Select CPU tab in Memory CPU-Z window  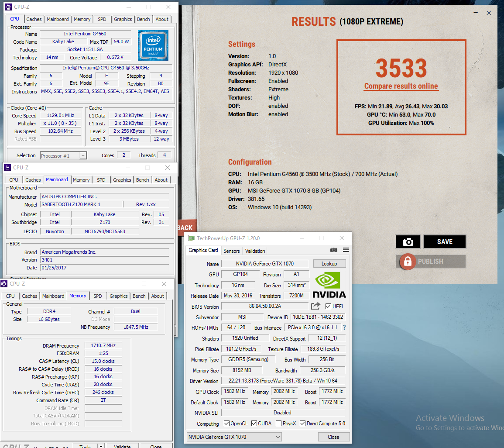coord(10,296)
